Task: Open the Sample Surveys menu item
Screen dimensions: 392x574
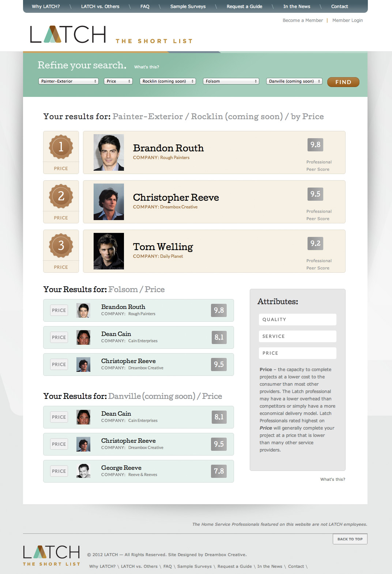Action: [188, 7]
